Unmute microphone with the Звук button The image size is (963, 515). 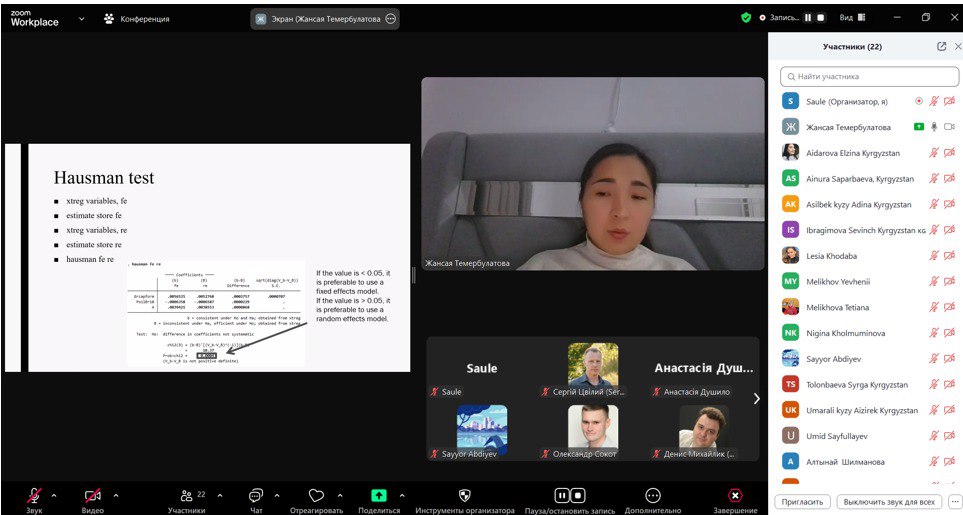(34, 495)
